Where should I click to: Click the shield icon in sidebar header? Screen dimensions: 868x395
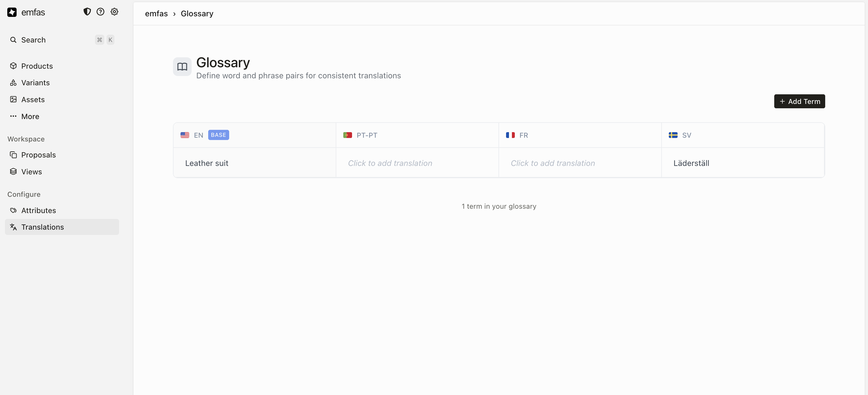click(x=87, y=12)
